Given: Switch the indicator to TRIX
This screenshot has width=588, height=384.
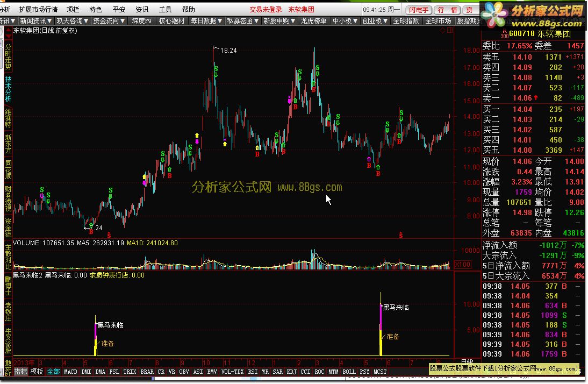Looking at the screenshot, I should 130,372.
